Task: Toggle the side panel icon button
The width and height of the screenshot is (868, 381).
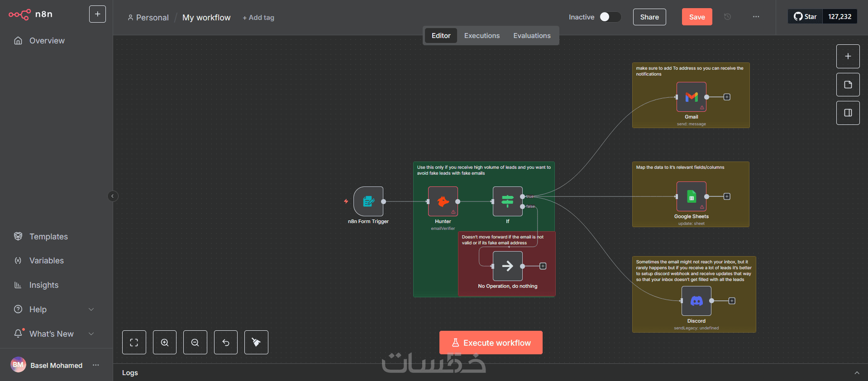Action: (848, 113)
